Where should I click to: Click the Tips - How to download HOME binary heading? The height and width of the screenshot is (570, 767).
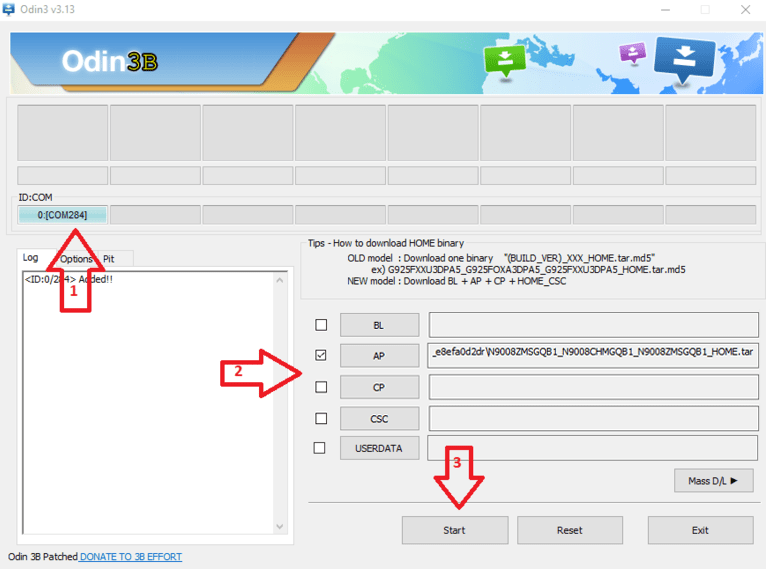(x=385, y=243)
